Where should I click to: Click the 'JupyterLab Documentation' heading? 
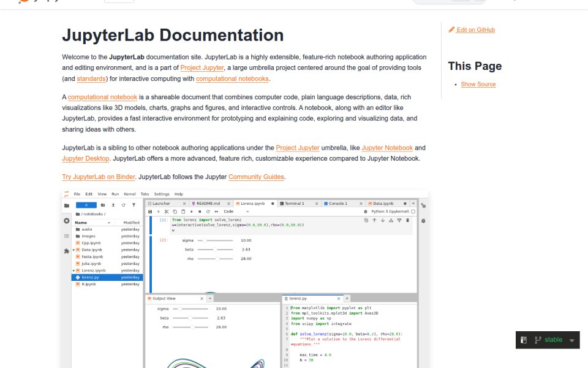point(173,36)
